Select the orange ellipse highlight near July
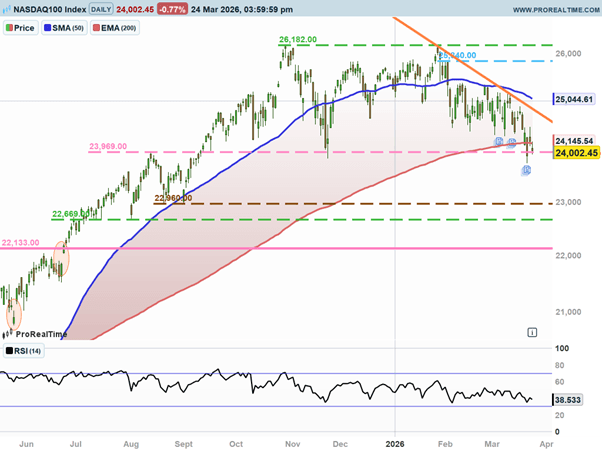602x451 pixels. [60, 258]
